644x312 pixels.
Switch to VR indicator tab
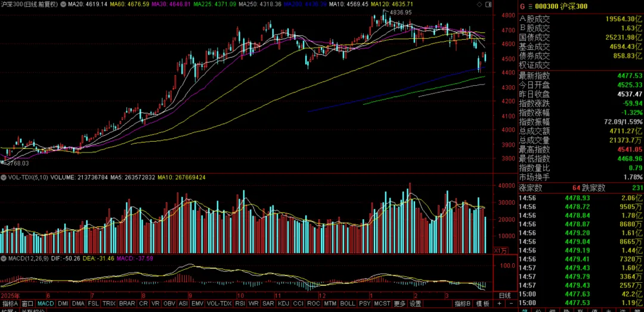point(156,304)
